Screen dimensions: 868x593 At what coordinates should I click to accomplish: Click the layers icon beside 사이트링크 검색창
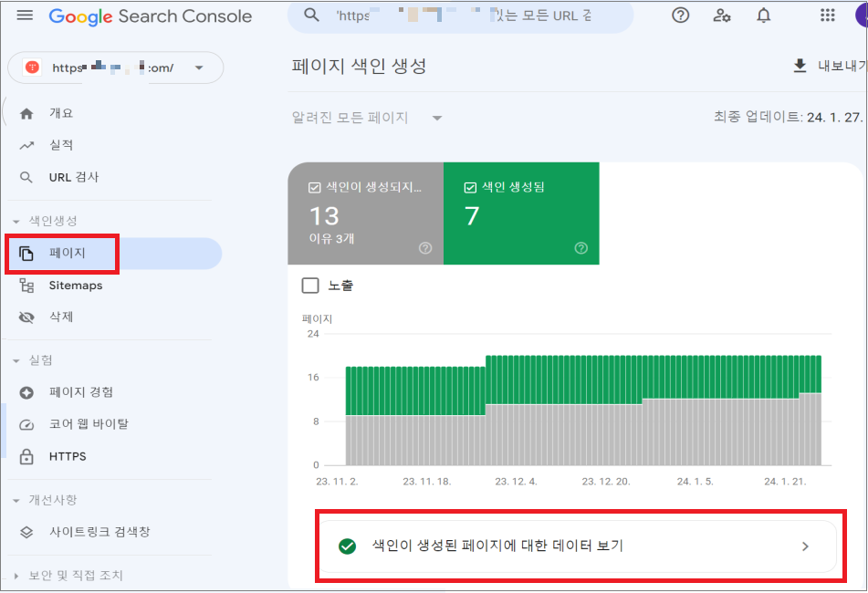pos(26,532)
